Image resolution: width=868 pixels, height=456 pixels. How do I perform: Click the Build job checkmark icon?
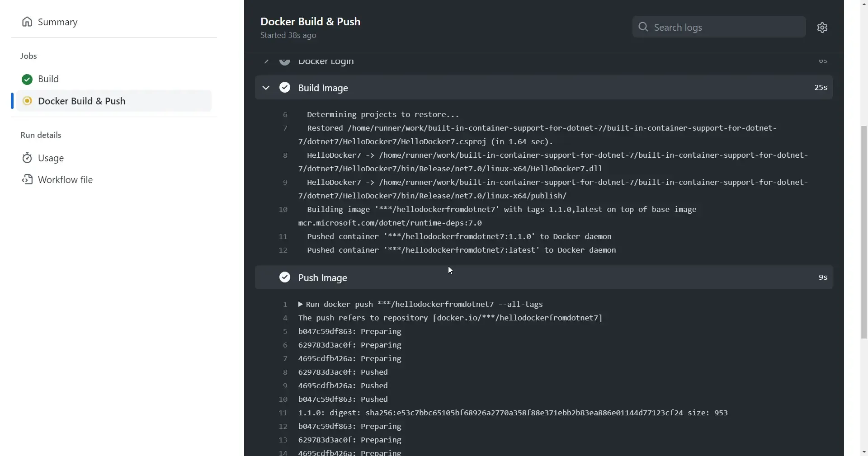27,79
